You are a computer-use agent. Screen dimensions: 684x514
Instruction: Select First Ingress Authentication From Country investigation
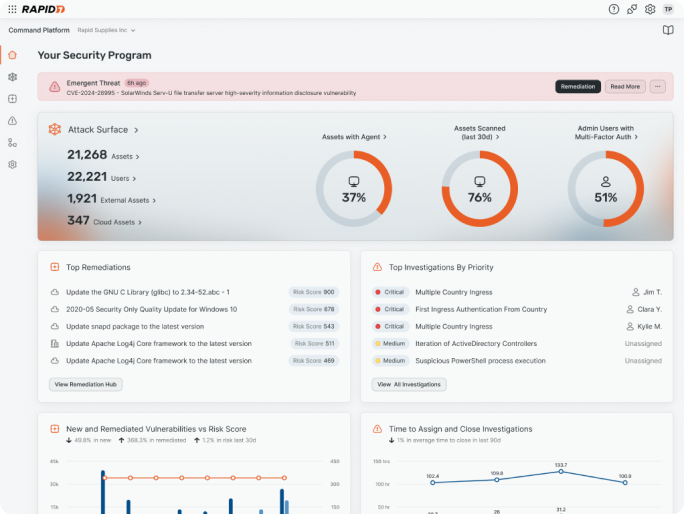[481, 309]
